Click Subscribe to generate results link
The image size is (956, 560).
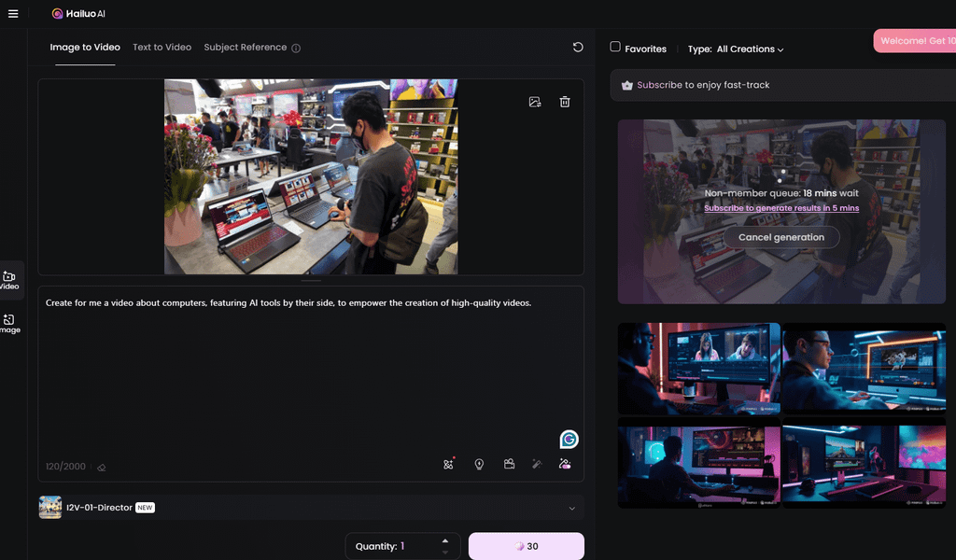click(x=781, y=208)
